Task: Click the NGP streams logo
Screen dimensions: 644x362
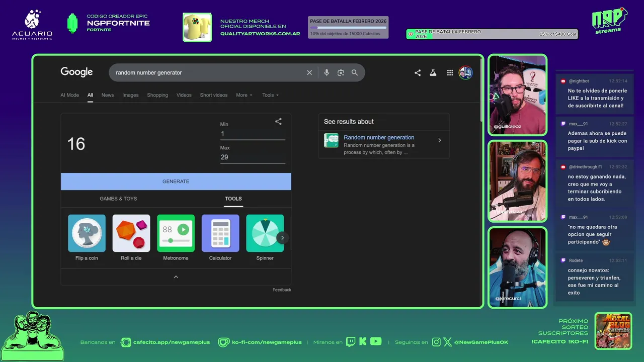Action: point(609,22)
